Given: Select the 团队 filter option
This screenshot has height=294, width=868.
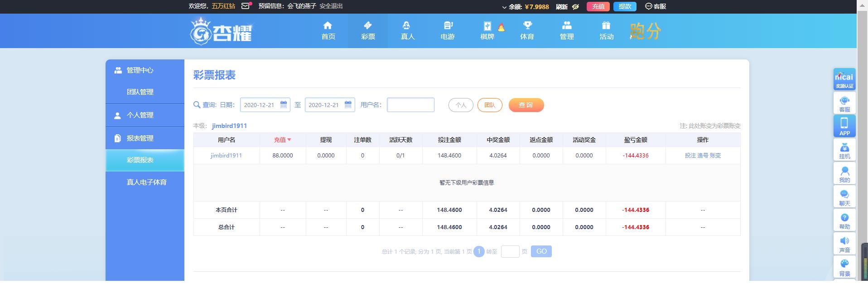Looking at the screenshot, I should click(x=490, y=105).
